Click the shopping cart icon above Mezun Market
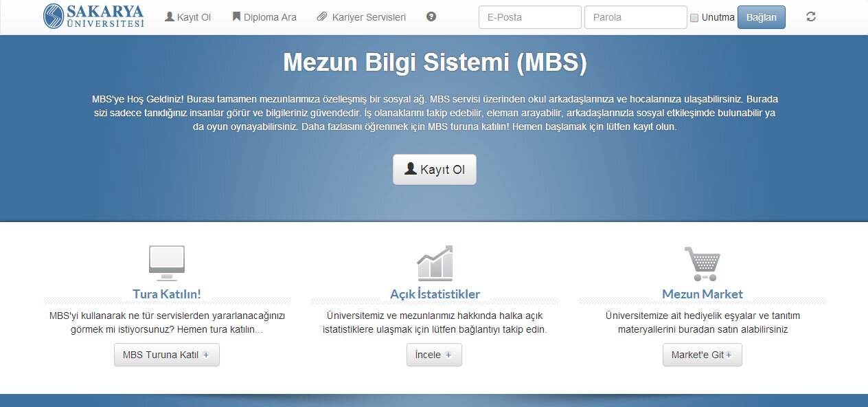Viewport: 868px width, 407px height. (x=703, y=263)
